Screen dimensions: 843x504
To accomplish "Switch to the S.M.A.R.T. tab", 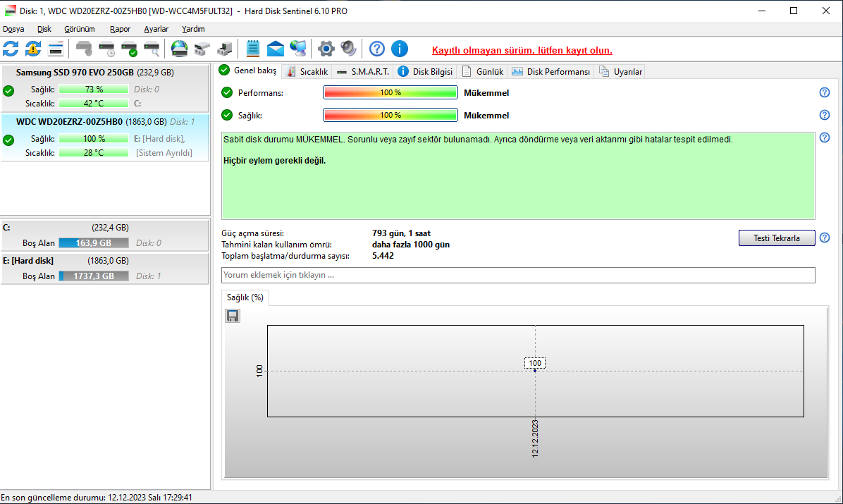I will coord(363,71).
